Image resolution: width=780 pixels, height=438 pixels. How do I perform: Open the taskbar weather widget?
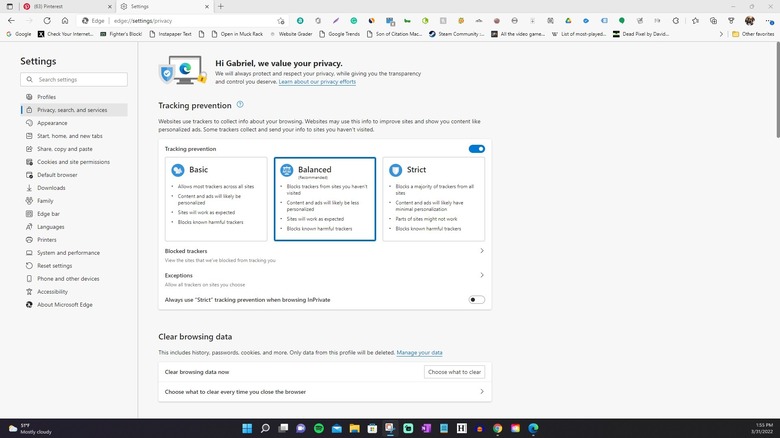[30, 429]
